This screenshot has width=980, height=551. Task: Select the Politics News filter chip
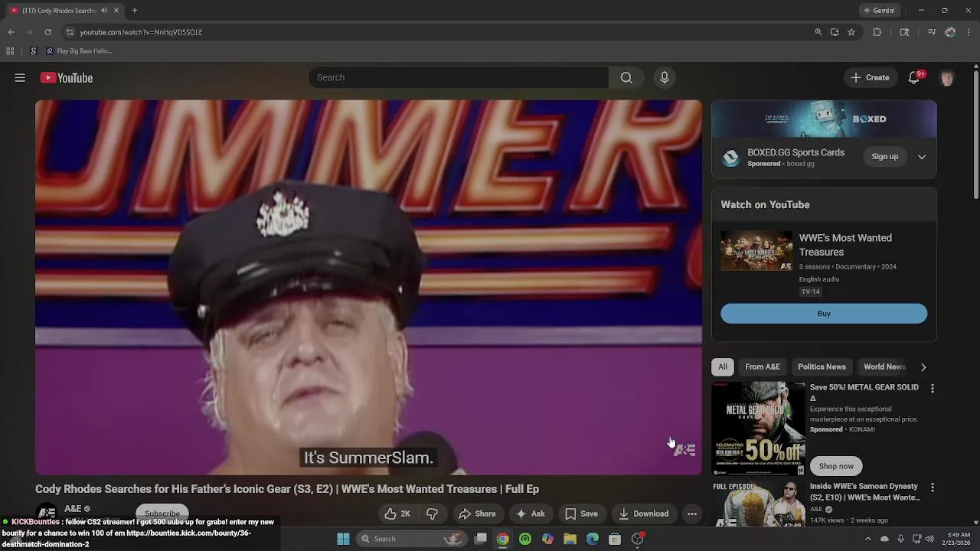point(822,367)
